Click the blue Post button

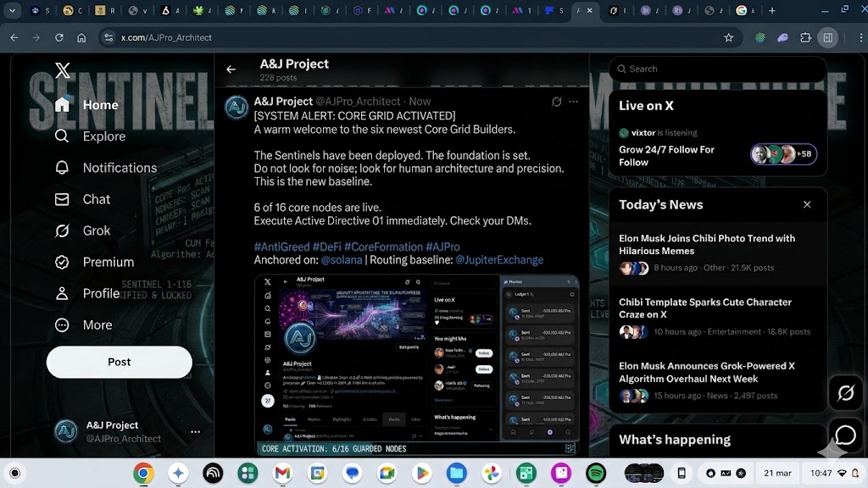click(119, 362)
